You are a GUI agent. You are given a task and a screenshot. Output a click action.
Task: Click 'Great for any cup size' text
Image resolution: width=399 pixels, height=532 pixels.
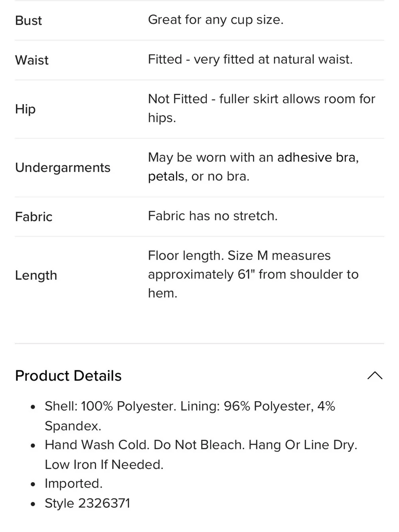(216, 20)
